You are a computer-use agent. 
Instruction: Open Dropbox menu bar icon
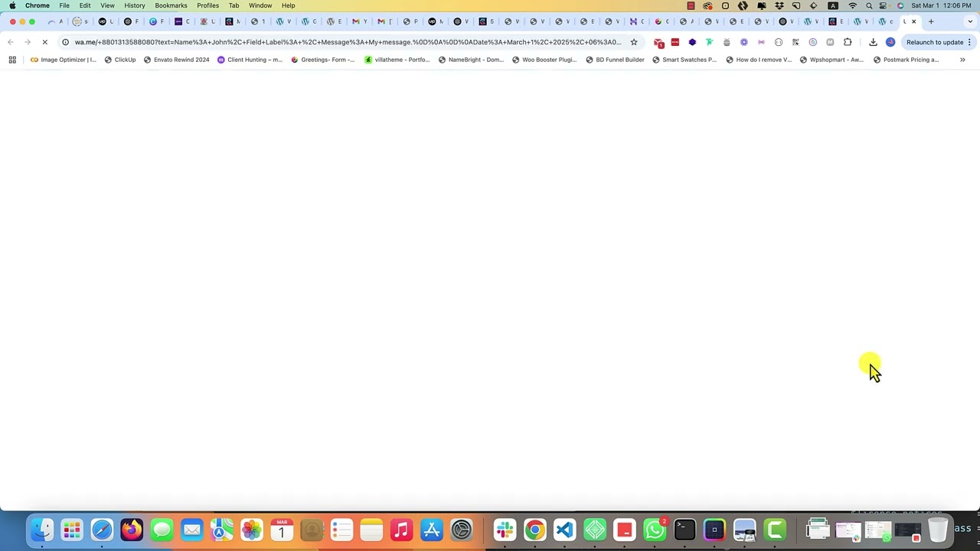[779, 5]
